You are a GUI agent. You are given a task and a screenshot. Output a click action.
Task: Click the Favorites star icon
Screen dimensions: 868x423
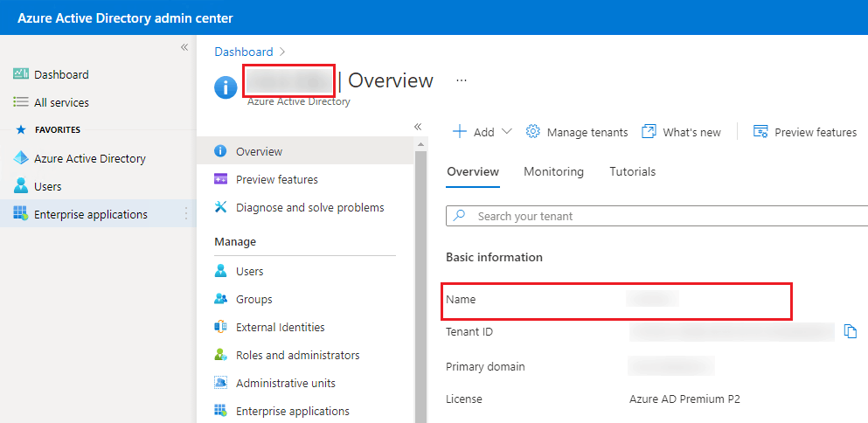[21, 129]
